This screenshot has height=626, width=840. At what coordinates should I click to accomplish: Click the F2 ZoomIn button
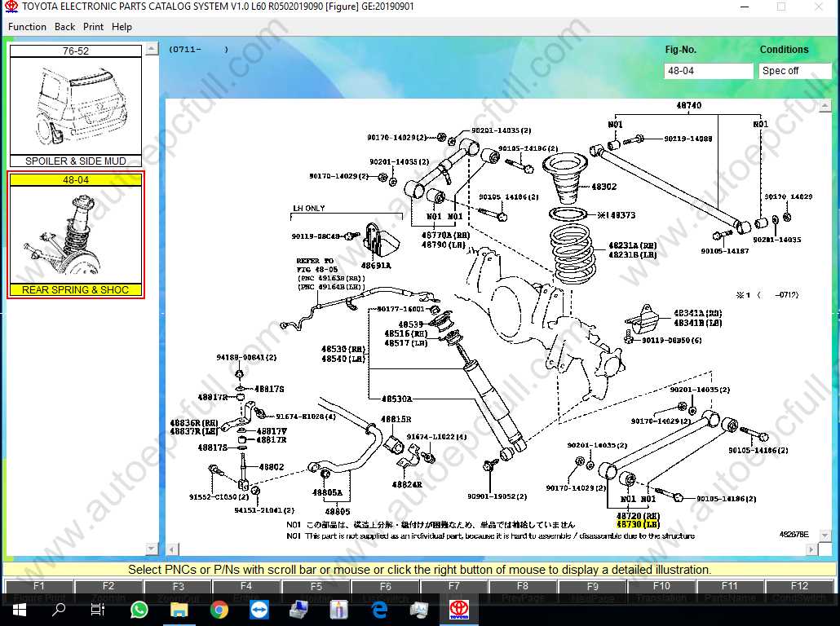108,587
